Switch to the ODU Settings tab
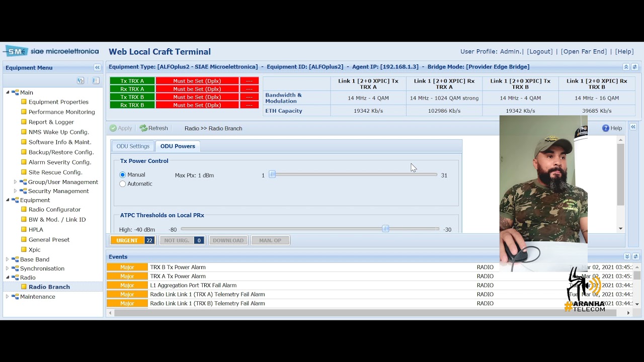 coord(133,146)
